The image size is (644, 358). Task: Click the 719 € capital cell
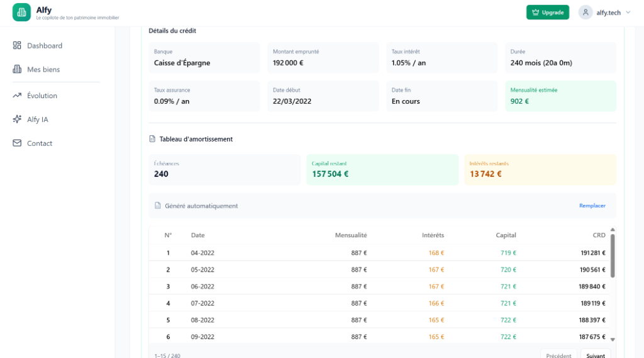tap(508, 253)
